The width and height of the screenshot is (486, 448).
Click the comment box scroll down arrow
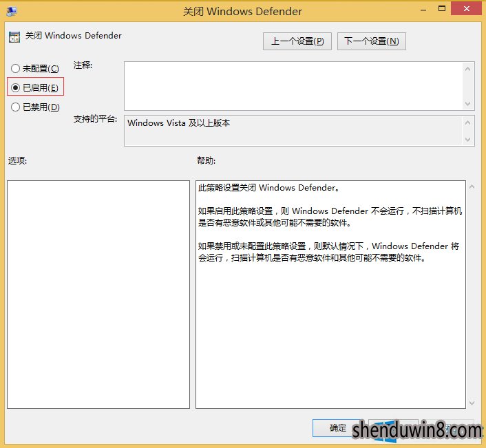point(467,103)
